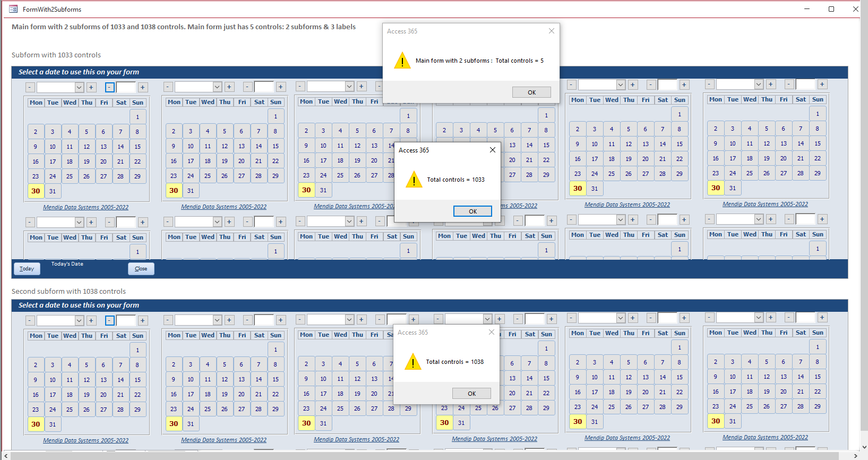Increase year on first calendar in lower subform

tap(143, 320)
